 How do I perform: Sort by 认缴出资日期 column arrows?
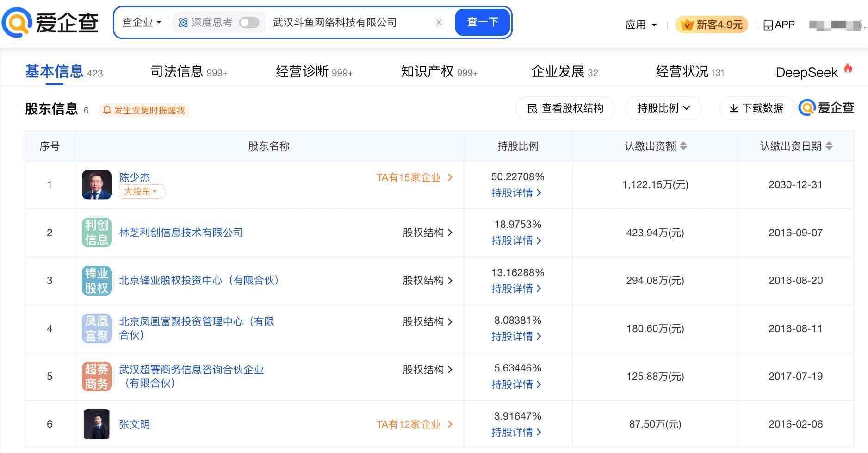[x=829, y=146]
